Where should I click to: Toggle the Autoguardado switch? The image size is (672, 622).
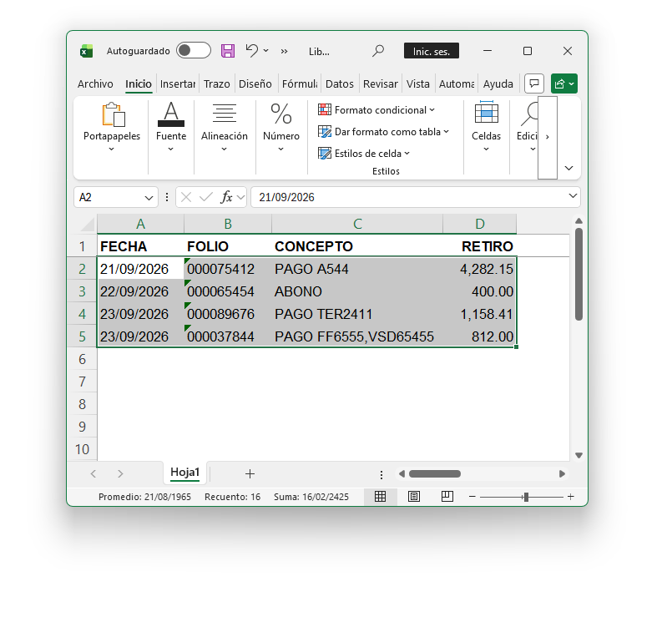(x=194, y=51)
